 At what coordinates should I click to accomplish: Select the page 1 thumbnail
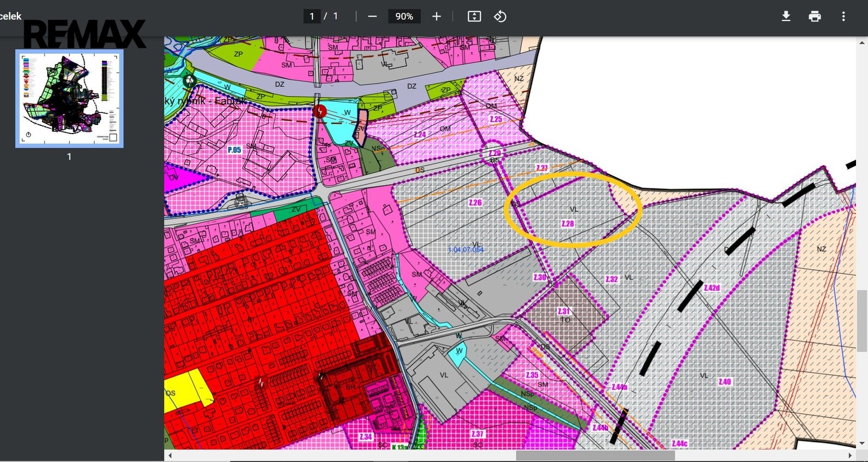tap(69, 99)
